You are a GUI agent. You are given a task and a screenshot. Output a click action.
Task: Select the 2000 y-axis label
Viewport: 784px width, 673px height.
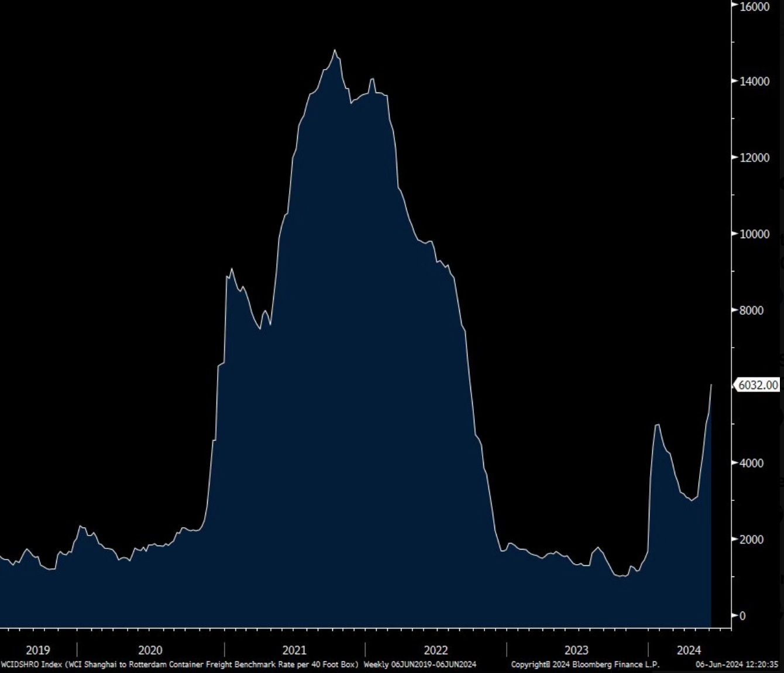pyautogui.click(x=752, y=540)
